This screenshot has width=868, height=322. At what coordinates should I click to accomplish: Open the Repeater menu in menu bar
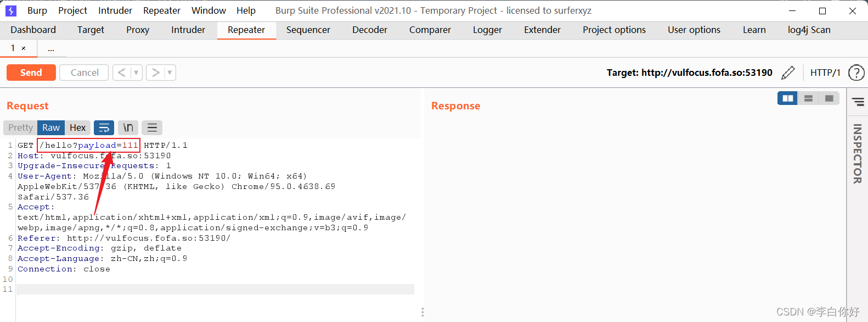[x=162, y=10]
